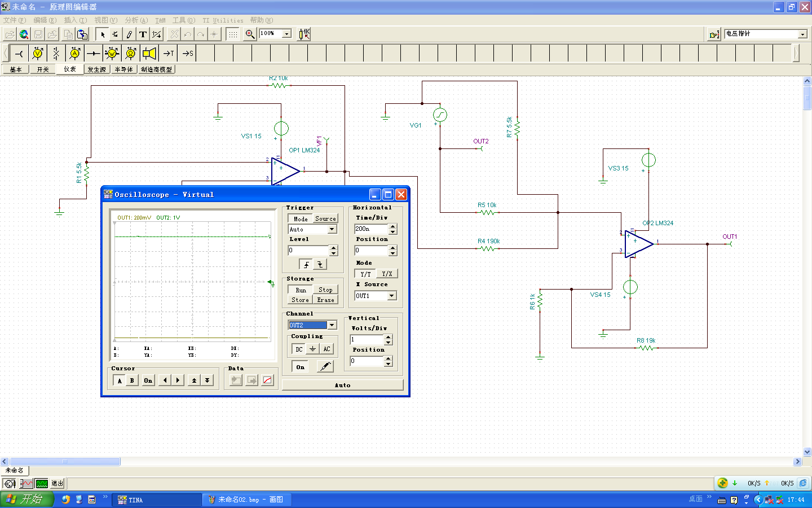Pick the ohmmeter component in toolbar
This screenshot has height=508, width=812.
[x=130, y=54]
